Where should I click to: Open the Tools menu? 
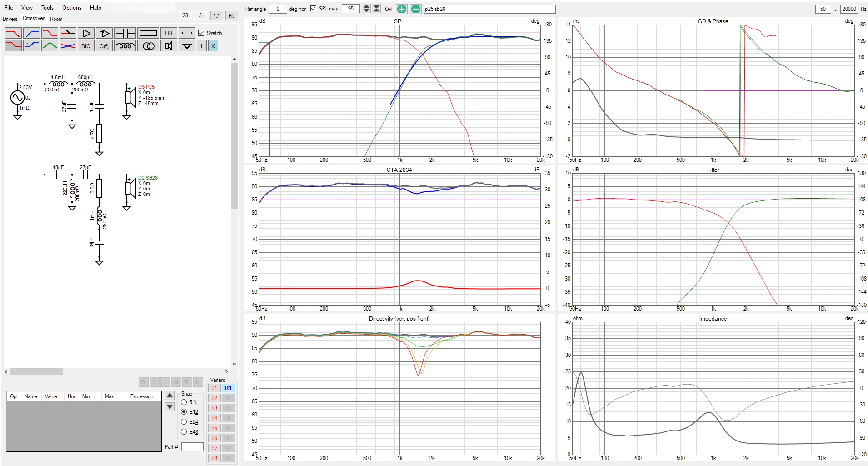click(47, 8)
